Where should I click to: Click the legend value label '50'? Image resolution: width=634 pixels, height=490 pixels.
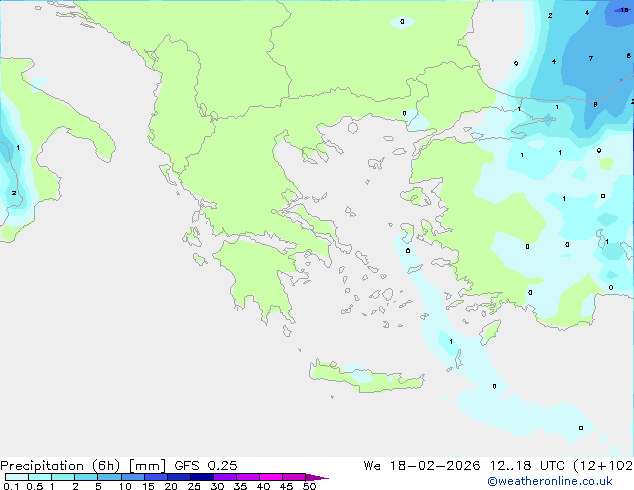pyautogui.click(x=309, y=486)
